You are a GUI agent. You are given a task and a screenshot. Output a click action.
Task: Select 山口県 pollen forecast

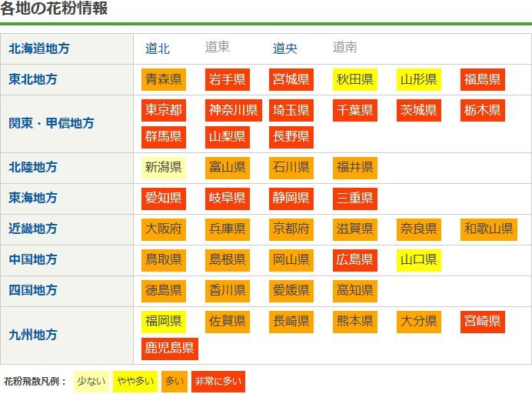[x=419, y=259]
